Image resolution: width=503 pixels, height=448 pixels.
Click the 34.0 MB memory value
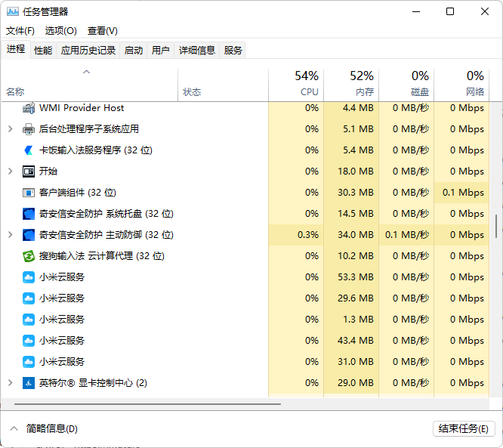(x=356, y=235)
